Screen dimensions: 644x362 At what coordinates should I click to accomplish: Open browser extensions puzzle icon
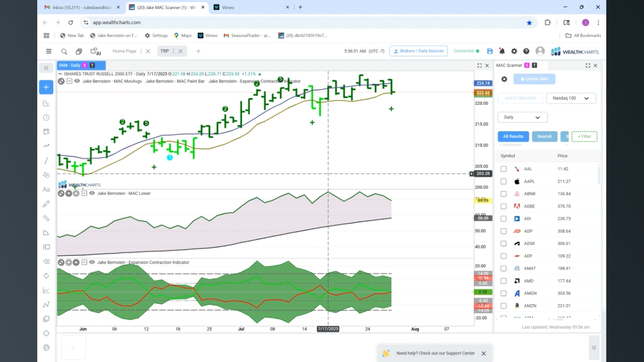click(x=547, y=22)
